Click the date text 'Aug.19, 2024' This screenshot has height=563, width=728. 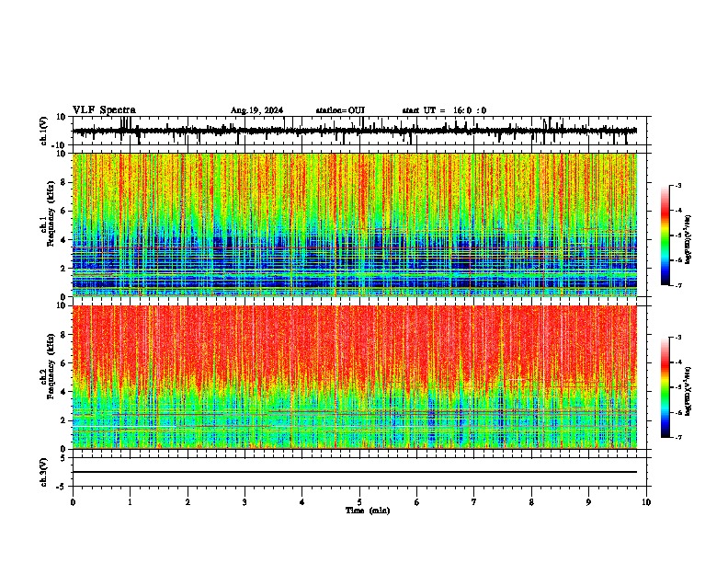coord(256,110)
